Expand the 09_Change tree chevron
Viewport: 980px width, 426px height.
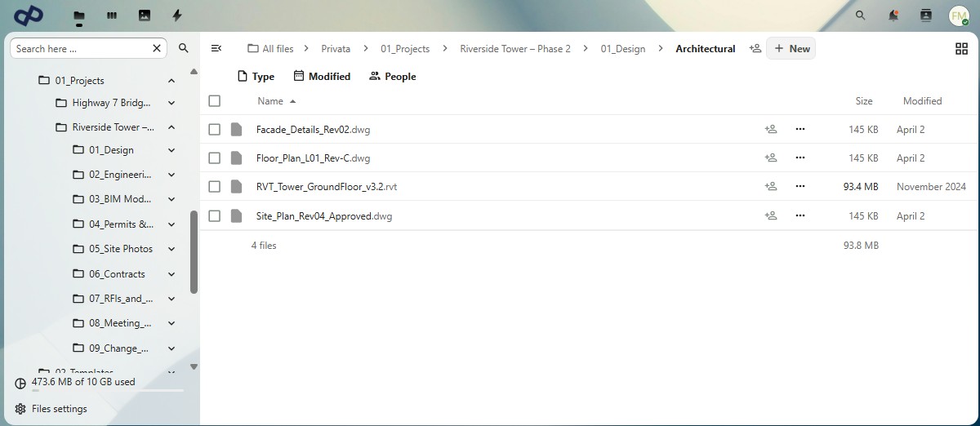(171, 348)
